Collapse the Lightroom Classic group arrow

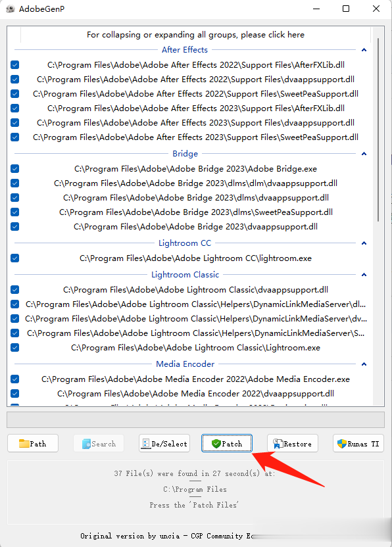click(x=364, y=275)
